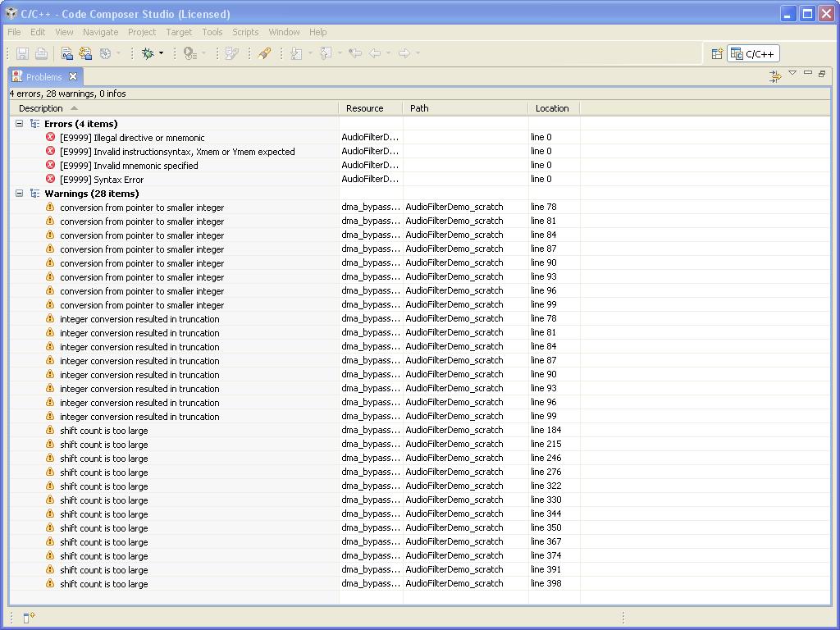Launch the Debug tool from the toolbar
The width and height of the screenshot is (840, 630).
click(x=148, y=53)
